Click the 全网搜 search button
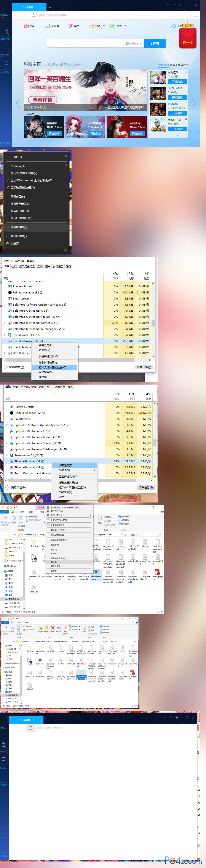The image size is (206, 868). point(155,43)
